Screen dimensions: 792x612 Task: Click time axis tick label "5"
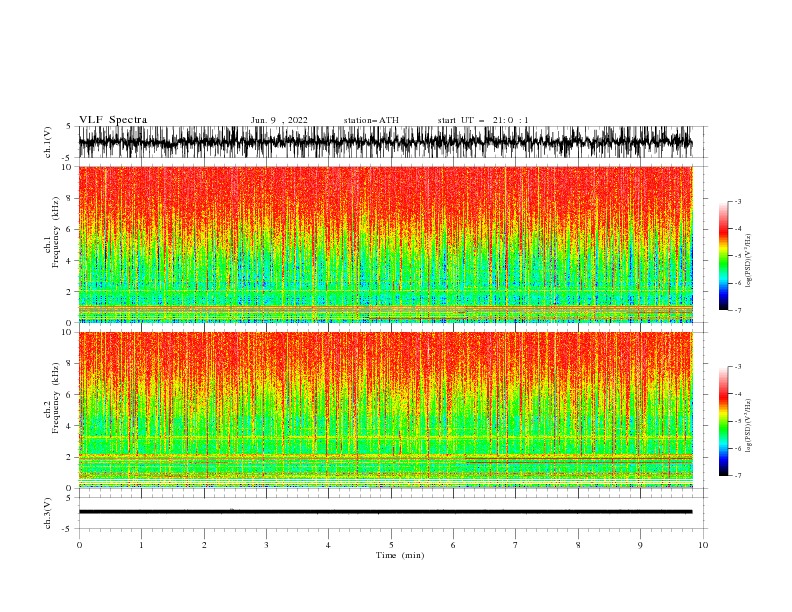click(x=391, y=545)
